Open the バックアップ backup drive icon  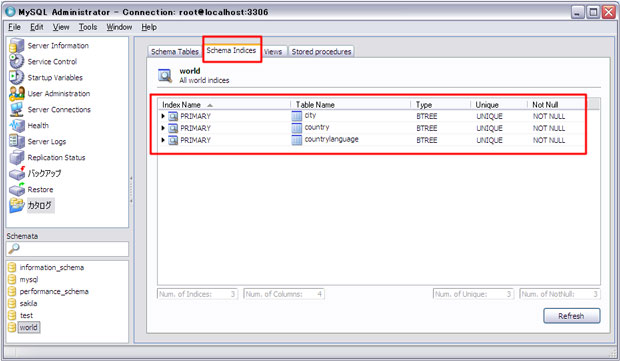(x=17, y=173)
